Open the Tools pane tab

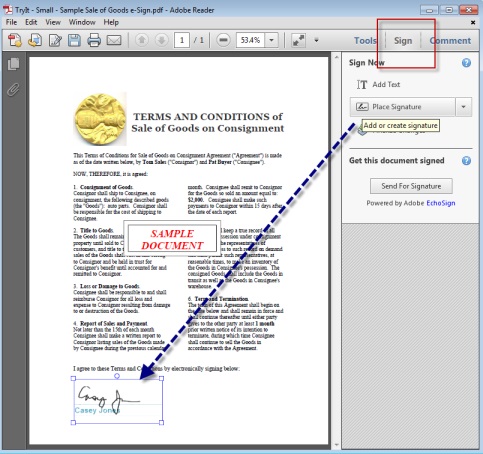[365, 41]
